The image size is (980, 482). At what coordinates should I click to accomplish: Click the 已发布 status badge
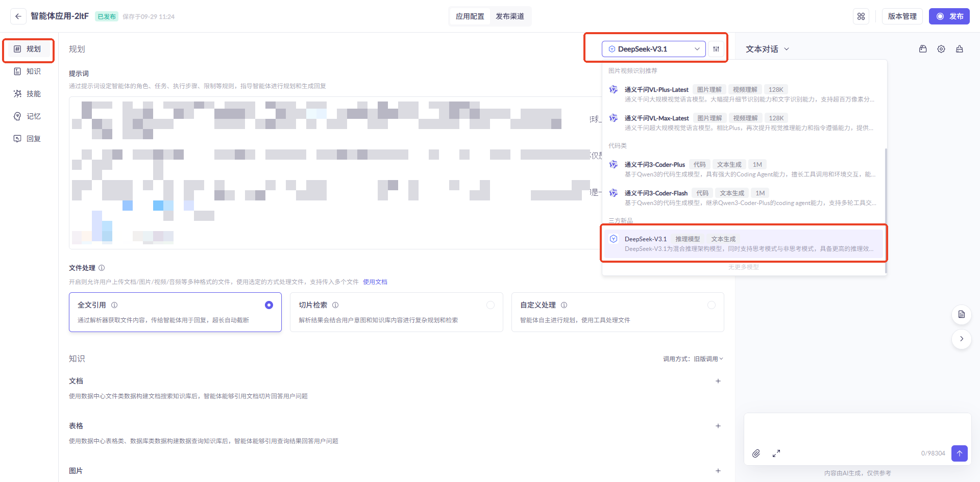pos(107,16)
